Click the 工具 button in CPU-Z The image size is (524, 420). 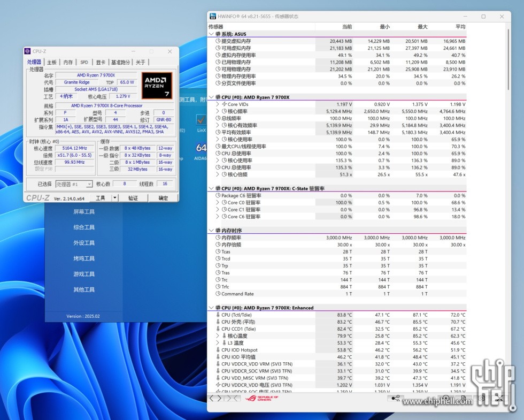[101, 198]
